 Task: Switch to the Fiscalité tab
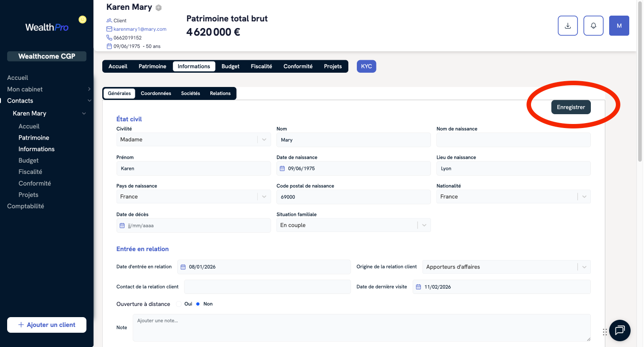tap(261, 66)
